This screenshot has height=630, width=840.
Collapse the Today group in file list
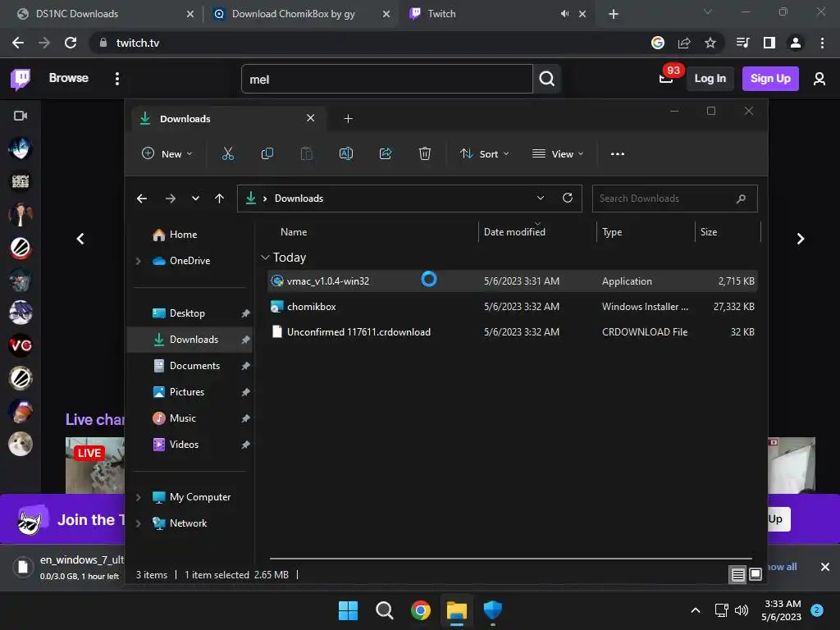pos(265,258)
